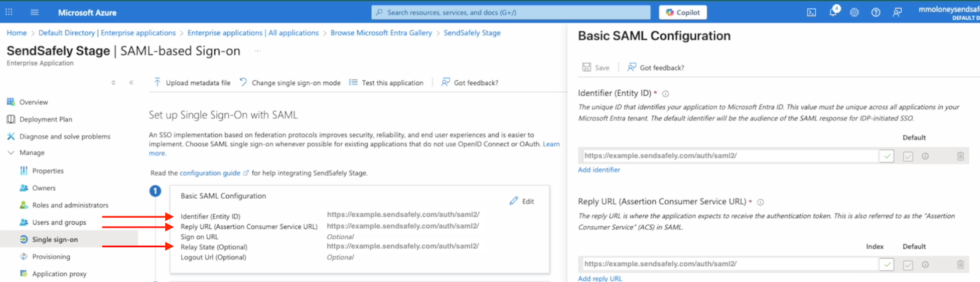Screen dimensions: 980x282
Task: Show info tooltip for Reply URL label
Action: tap(760, 202)
